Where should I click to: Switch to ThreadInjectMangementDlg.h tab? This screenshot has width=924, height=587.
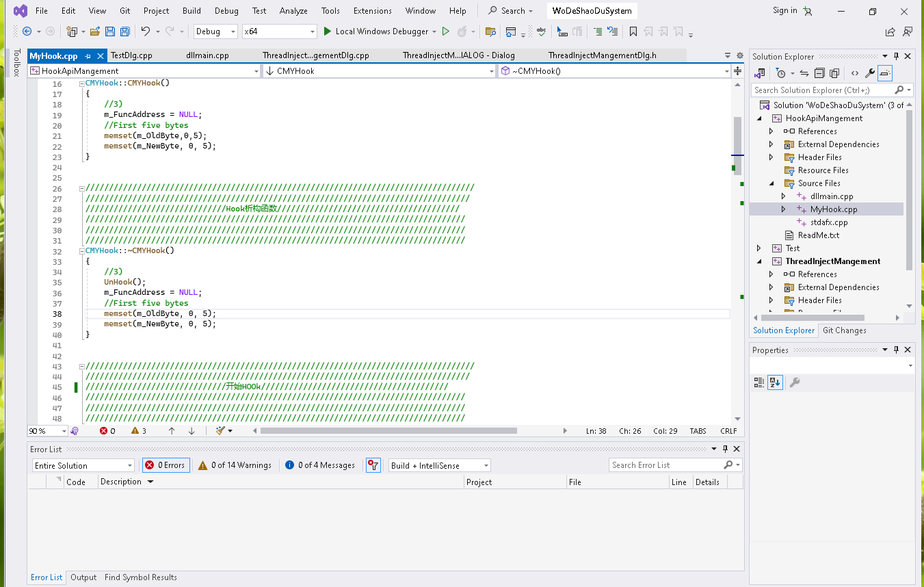(603, 55)
